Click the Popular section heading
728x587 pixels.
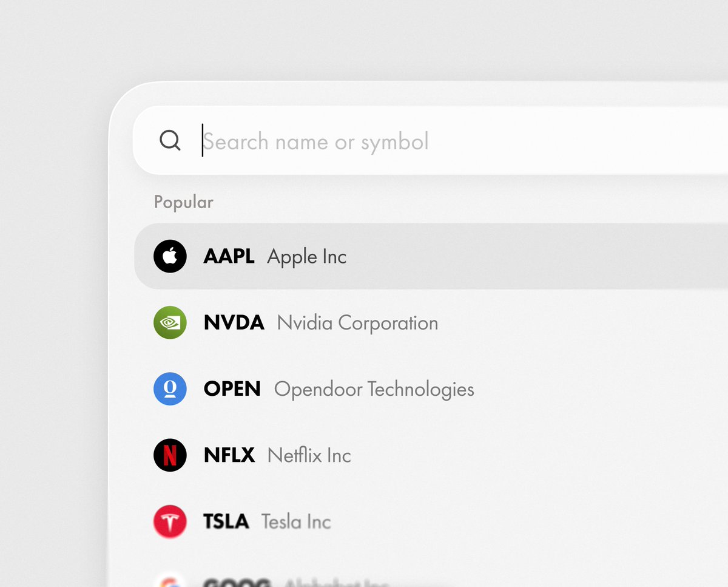184,202
